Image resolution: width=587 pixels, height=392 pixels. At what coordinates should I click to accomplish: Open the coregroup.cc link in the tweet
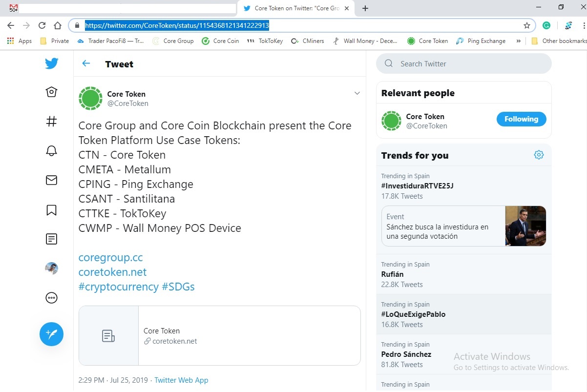[110, 257]
